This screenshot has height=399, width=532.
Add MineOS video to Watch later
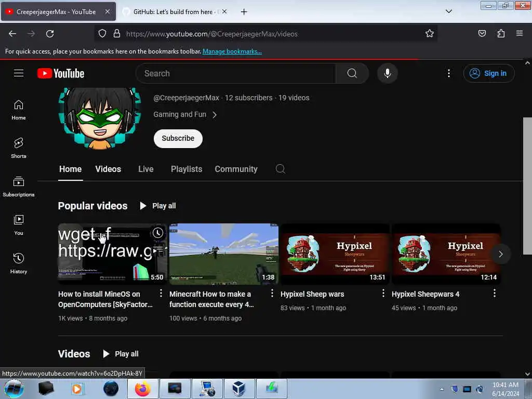158,233
